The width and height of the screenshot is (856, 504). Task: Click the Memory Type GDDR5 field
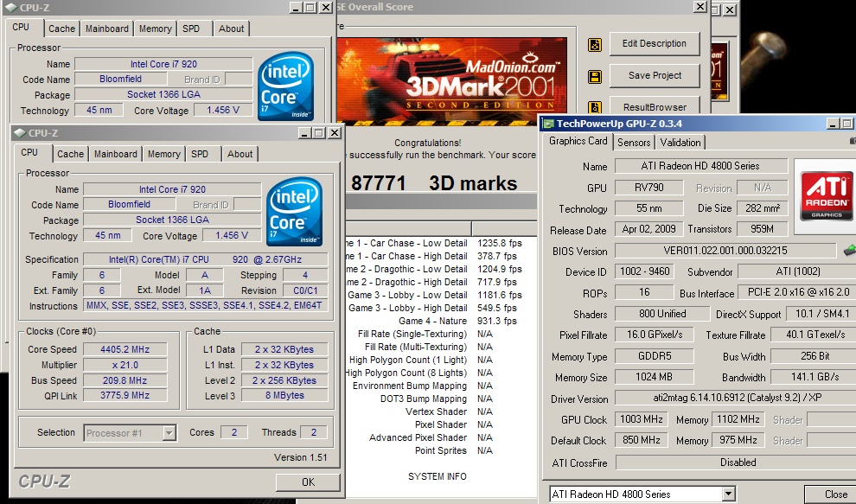(654, 356)
